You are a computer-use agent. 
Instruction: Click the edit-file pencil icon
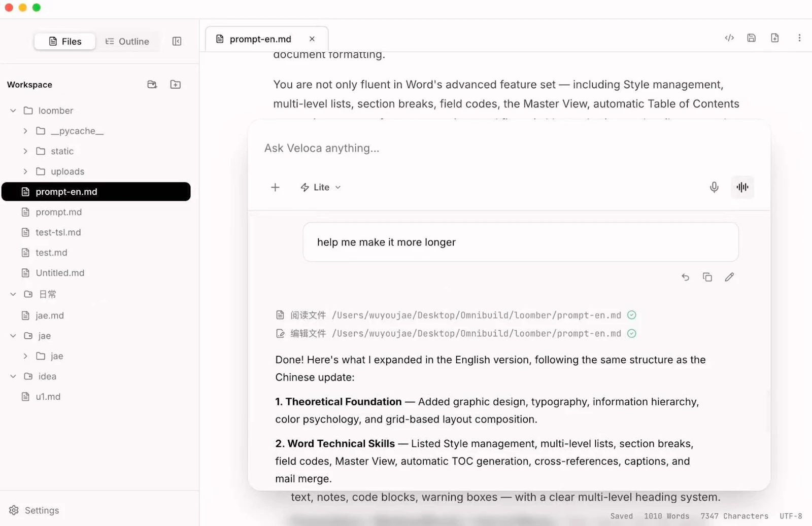tap(280, 333)
